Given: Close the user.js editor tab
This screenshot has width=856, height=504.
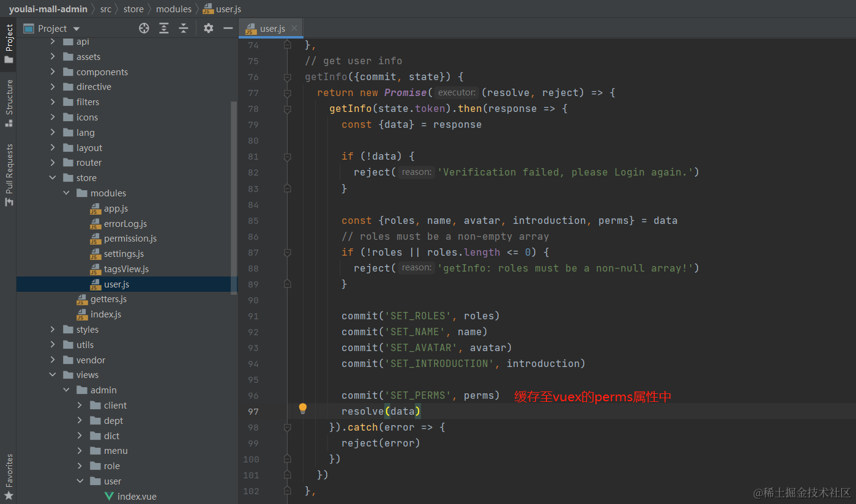Looking at the screenshot, I should point(294,28).
